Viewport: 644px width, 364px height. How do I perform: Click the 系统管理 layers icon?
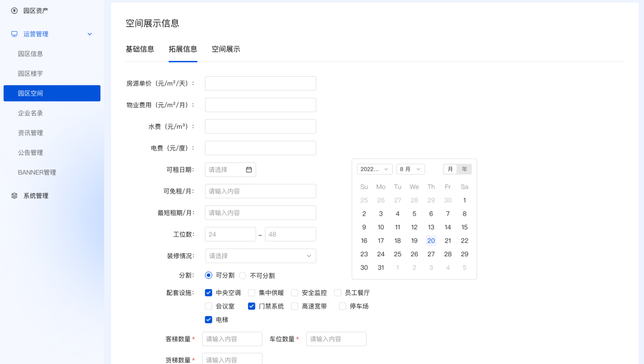click(x=14, y=196)
